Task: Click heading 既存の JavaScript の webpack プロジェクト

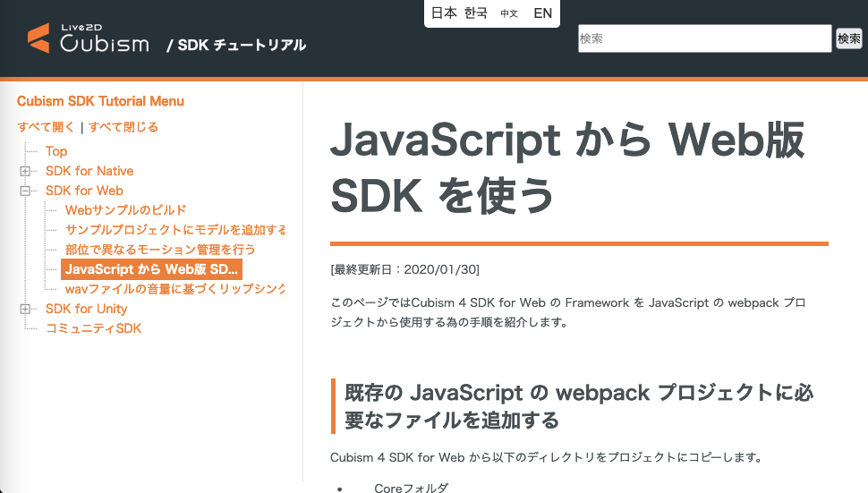Action: (x=578, y=406)
